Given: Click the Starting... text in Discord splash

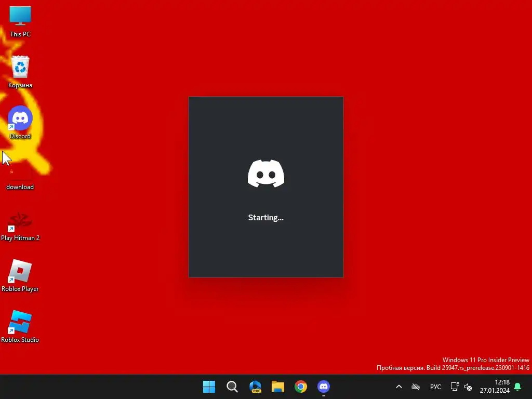Looking at the screenshot, I should tap(265, 218).
